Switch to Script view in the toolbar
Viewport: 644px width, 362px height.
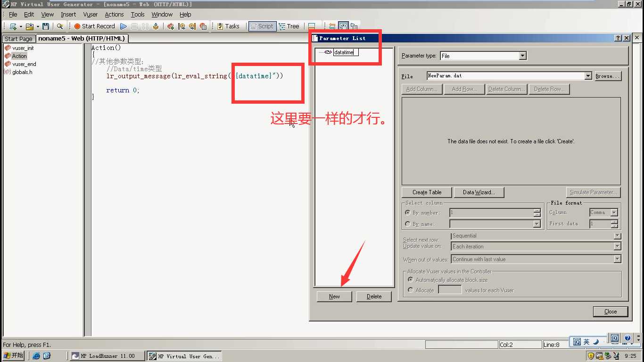click(262, 26)
